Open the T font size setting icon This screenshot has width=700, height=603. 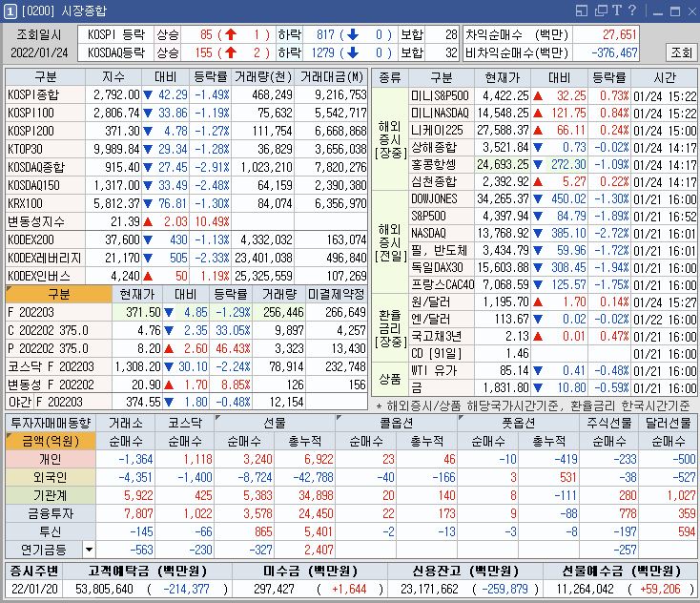coord(617,10)
